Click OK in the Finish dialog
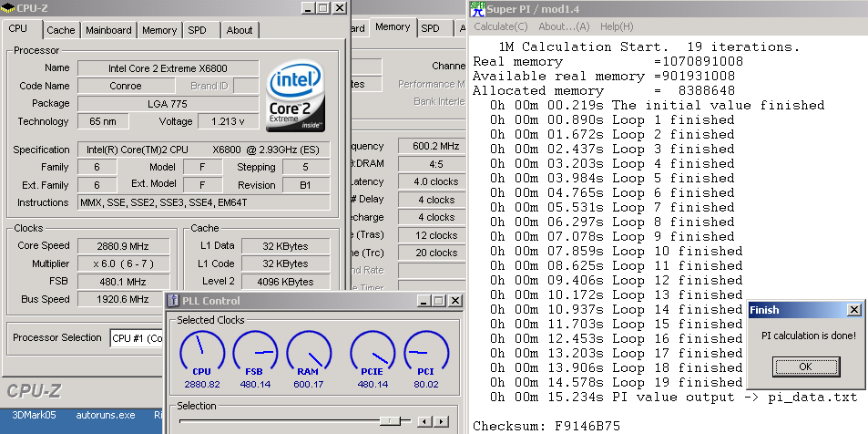 point(805,367)
